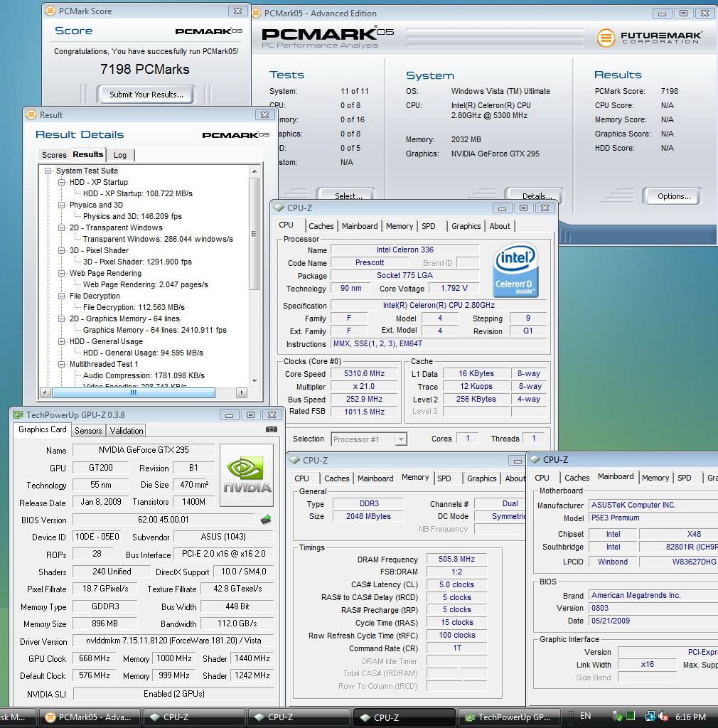Click the EN language indicator in taskbar
This screenshot has height=728, width=718.
pyautogui.click(x=585, y=716)
